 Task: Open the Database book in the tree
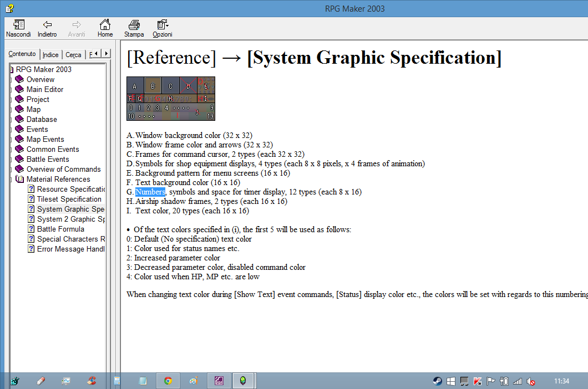(42, 119)
